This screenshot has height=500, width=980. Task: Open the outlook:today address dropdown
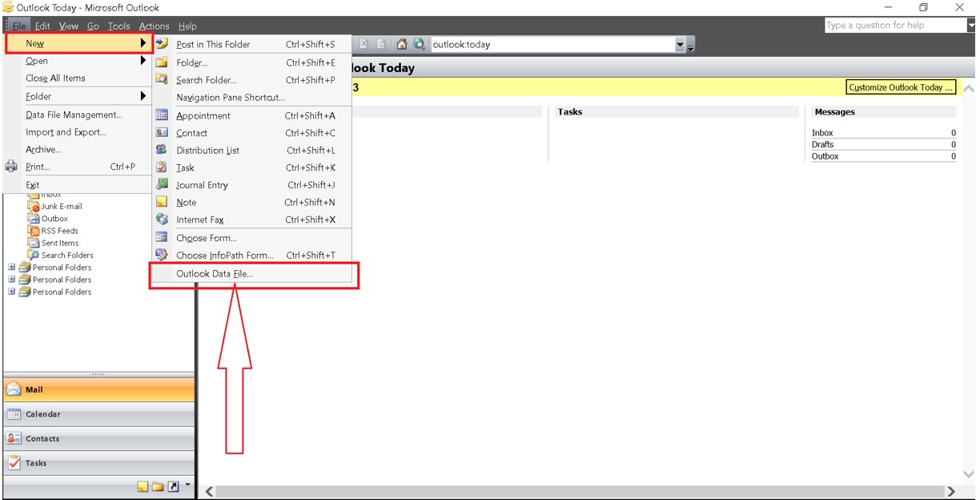680,45
